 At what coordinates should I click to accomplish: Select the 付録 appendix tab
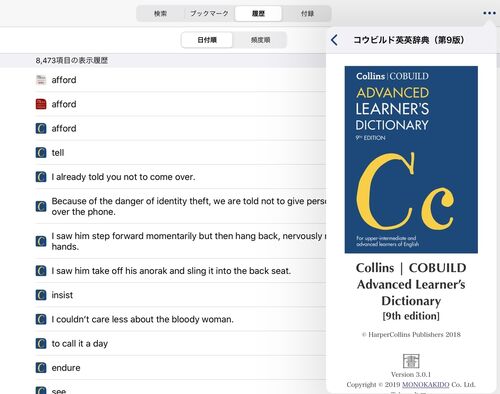tap(307, 14)
